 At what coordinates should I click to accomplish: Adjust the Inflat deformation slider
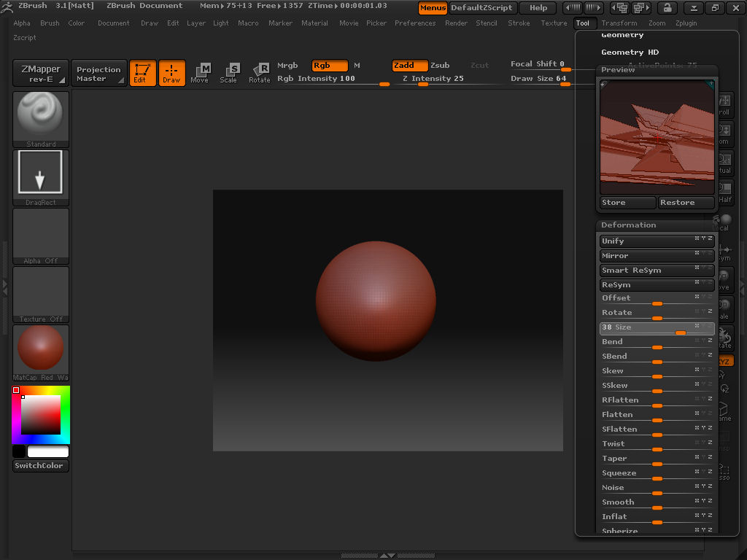tap(657, 517)
